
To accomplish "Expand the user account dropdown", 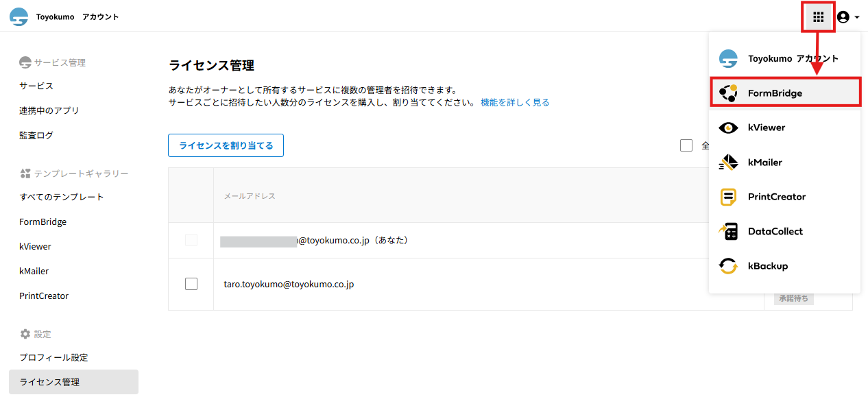I will pos(848,17).
